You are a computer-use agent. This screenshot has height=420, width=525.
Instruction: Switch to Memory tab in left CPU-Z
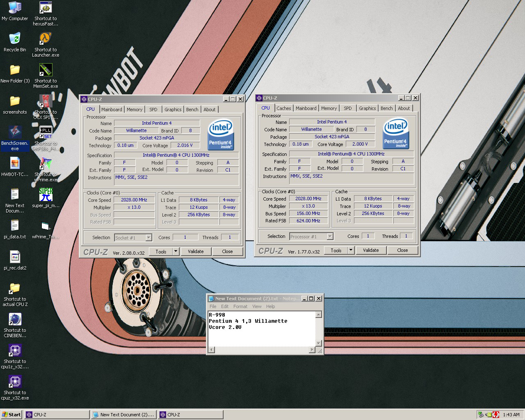pos(135,110)
